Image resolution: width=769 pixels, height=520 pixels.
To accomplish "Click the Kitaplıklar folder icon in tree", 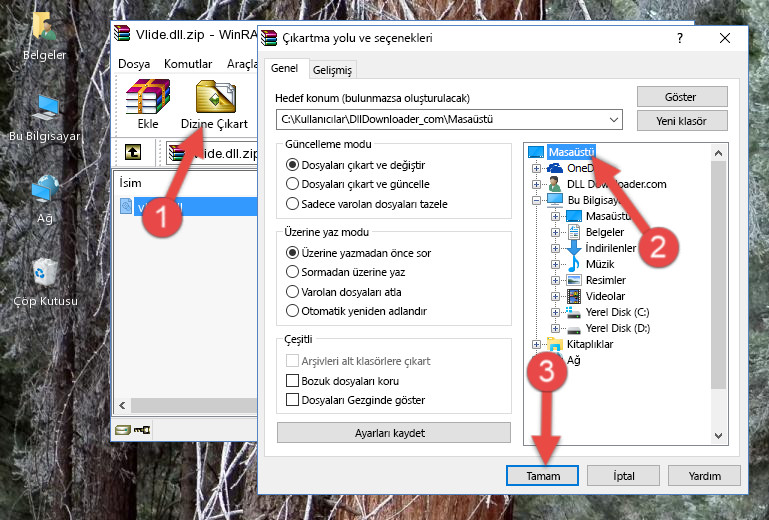I will point(555,344).
